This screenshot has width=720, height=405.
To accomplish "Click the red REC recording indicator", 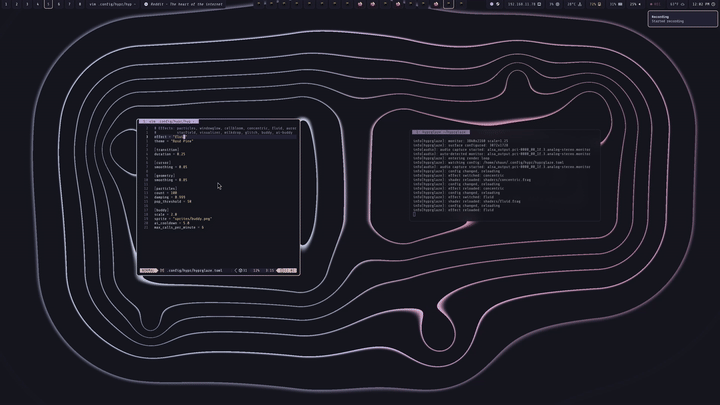I will pyautogui.click(x=655, y=4).
